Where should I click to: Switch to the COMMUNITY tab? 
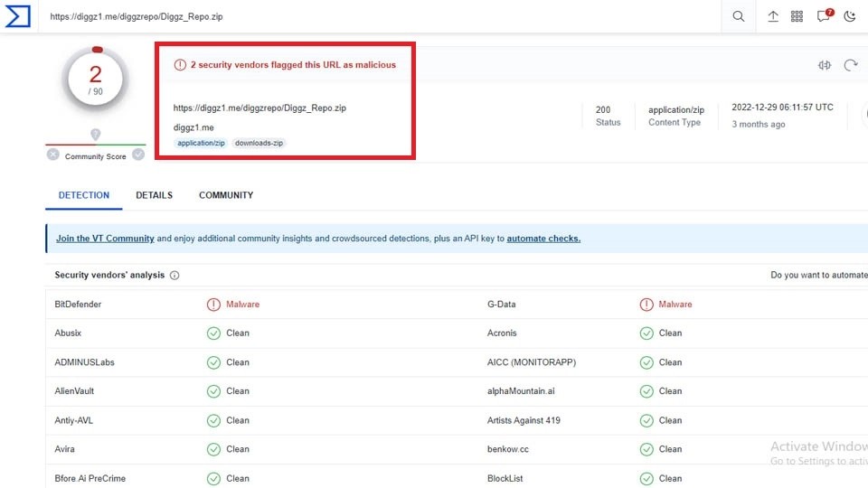(226, 195)
